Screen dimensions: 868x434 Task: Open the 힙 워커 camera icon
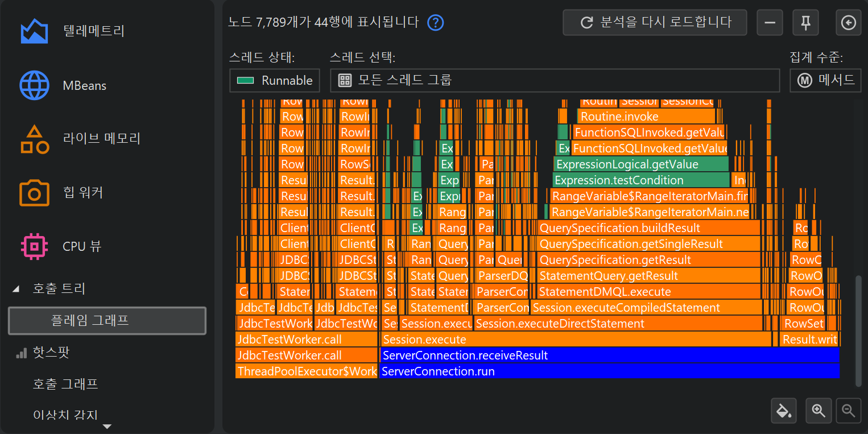(x=34, y=193)
